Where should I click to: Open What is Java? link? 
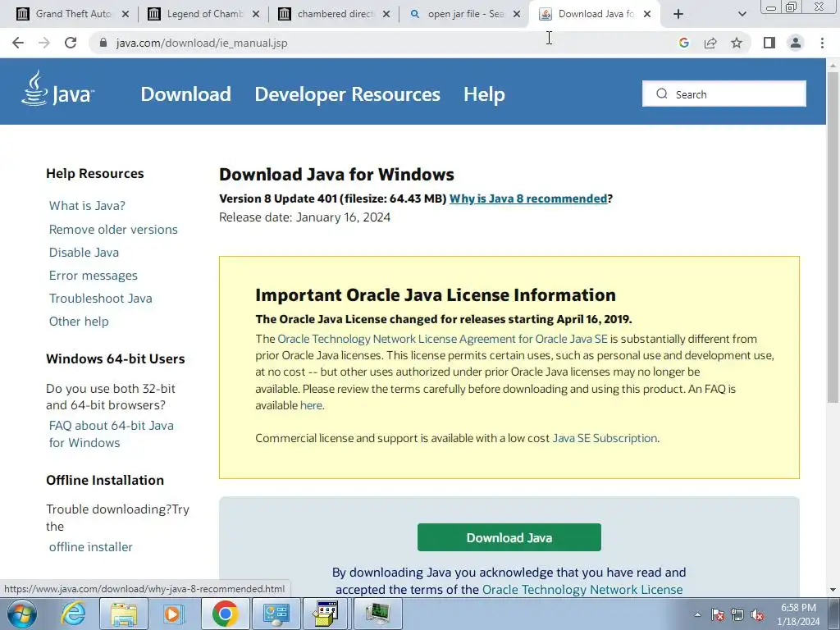(87, 206)
